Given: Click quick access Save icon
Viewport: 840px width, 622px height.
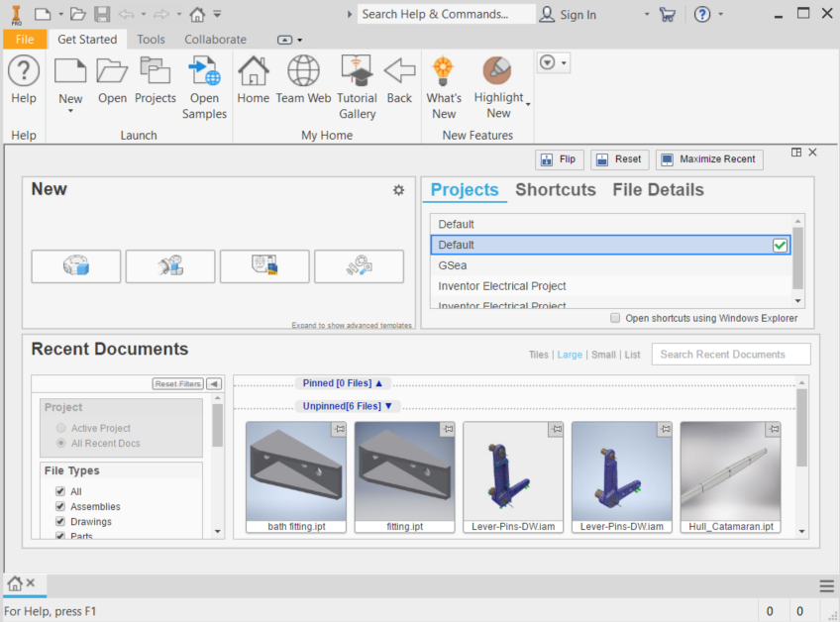Looking at the screenshot, I should [102, 14].
